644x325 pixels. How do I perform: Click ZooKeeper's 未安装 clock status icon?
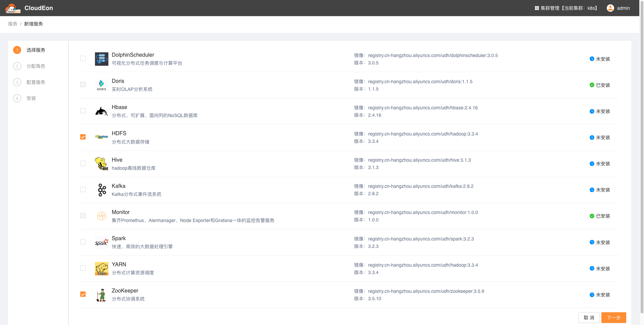pyautogui.click(x=592, y=295)
